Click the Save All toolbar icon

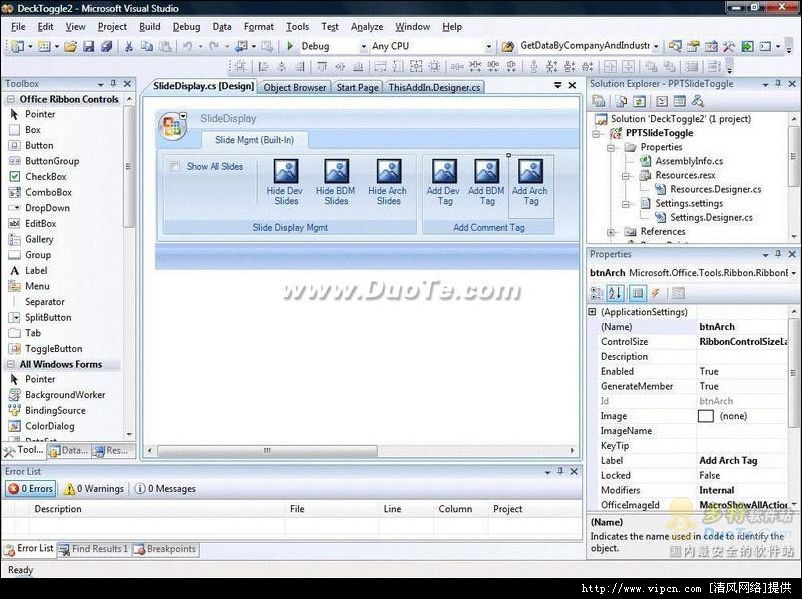click(106, 47)
